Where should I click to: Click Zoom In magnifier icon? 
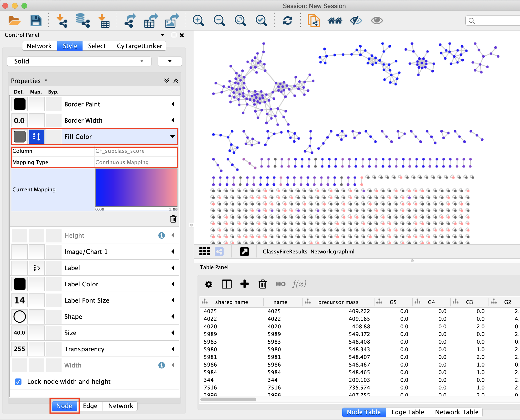point(198,21)
